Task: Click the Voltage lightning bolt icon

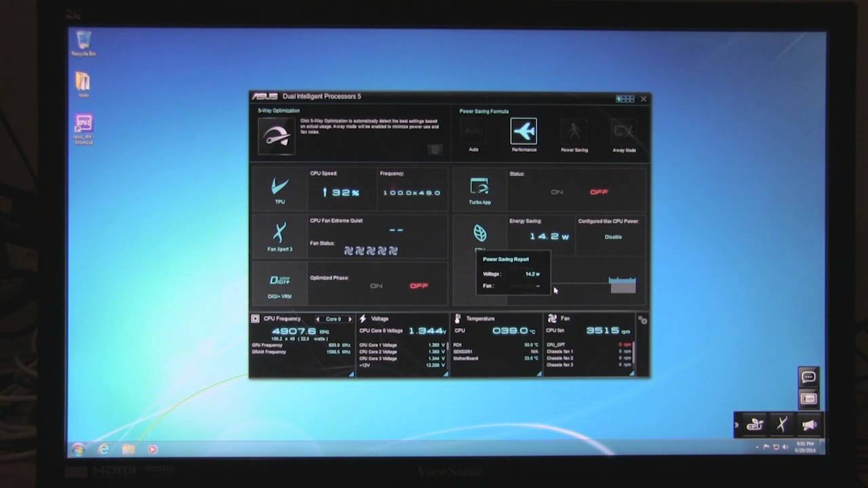Action: pos(363,319)
